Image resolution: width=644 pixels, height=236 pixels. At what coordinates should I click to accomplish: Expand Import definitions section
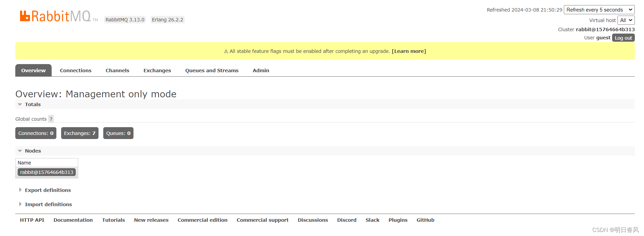[x=48, y=204]
